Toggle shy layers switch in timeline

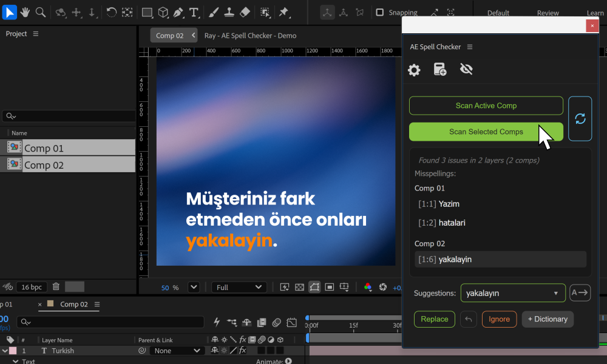coord(246,322)
